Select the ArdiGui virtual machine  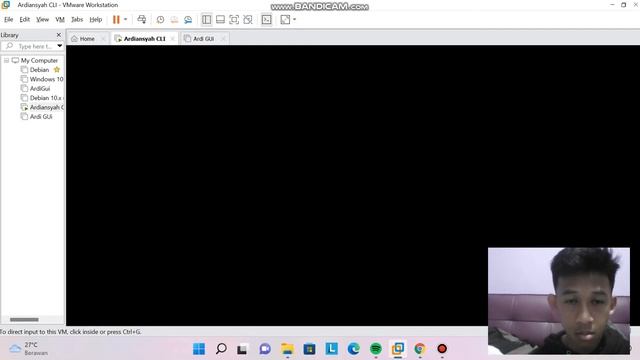click(40, 89)
